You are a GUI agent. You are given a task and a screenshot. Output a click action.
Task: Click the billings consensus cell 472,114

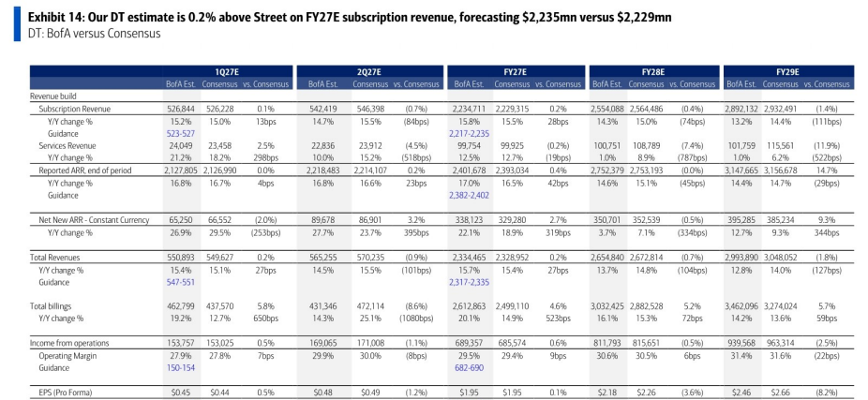point(369,306)
